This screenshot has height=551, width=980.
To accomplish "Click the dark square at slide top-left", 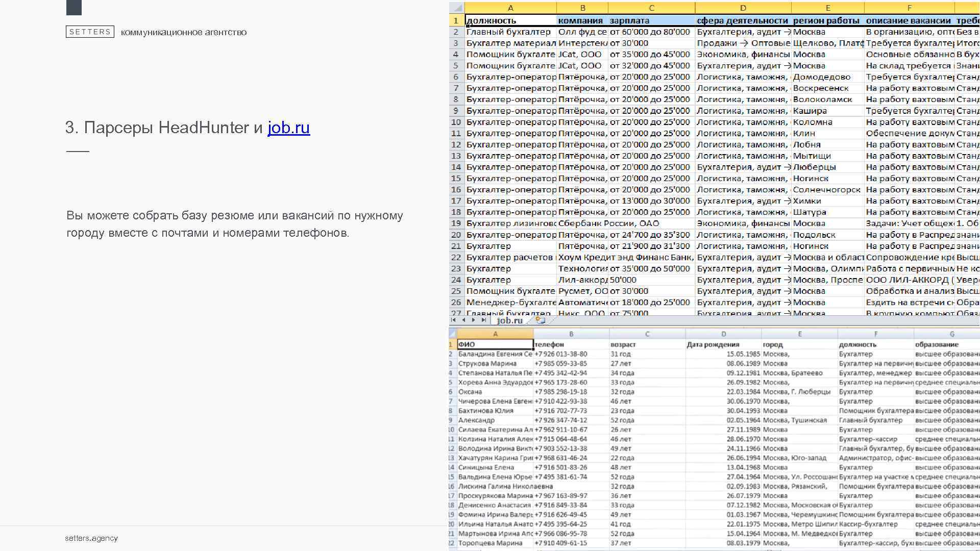I will (73, 7).
